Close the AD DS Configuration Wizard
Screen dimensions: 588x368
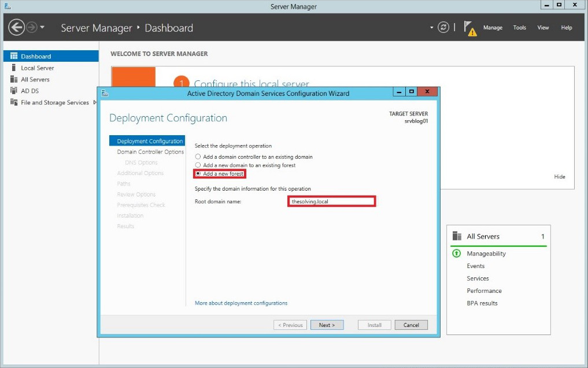[427, 91]
